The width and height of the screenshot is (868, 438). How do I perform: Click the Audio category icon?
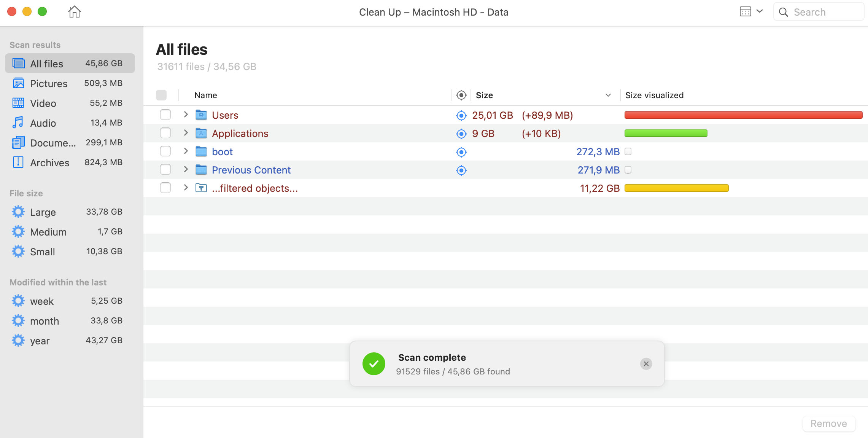point(19,123)
